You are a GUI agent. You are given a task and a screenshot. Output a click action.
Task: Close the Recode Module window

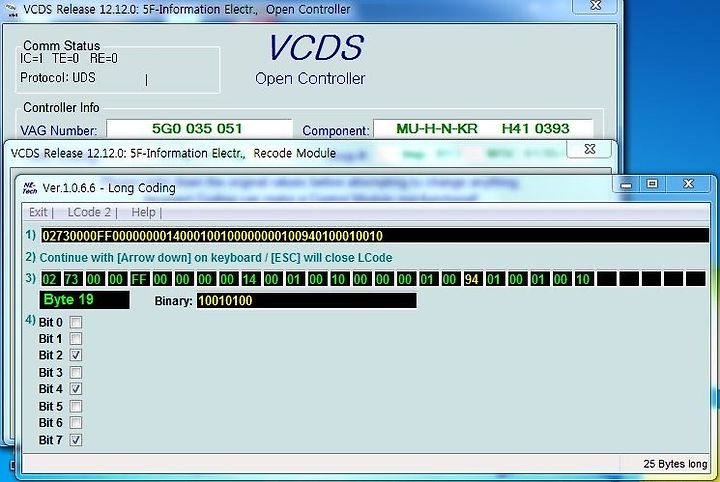590,149
